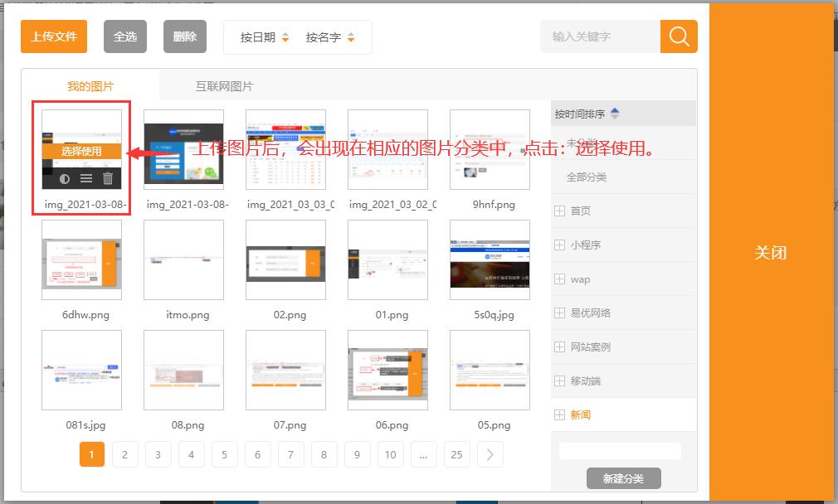The height and width of the screenshot is (504, 838).
Task: Click the plus icon beside wap category
Action: point(559,279)
